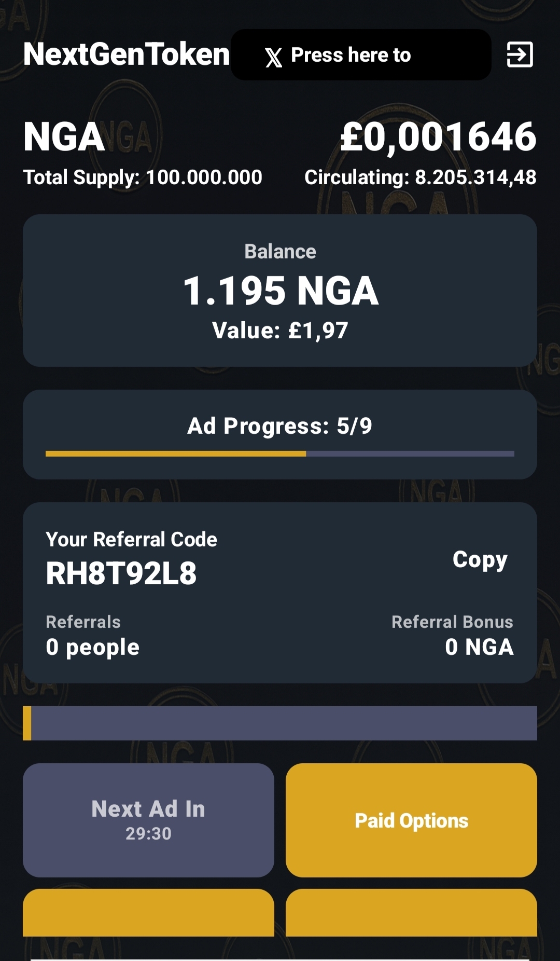Click the NGA token symbol heading

tap(64, 137)
